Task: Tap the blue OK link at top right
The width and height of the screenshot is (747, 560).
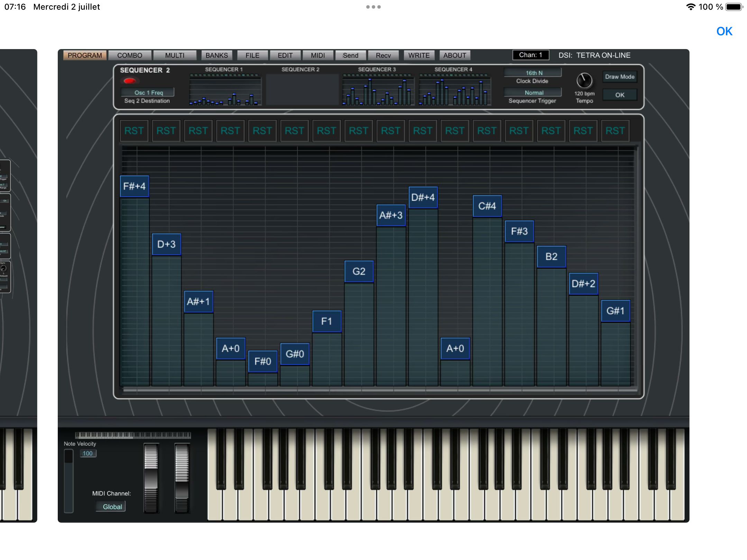Action: point(724,31)
